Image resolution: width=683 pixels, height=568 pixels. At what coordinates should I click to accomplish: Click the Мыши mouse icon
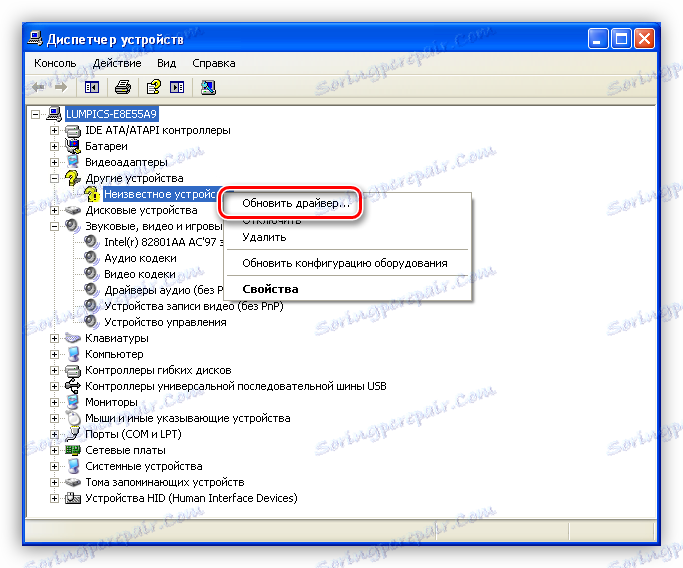(x=74, y=418)
